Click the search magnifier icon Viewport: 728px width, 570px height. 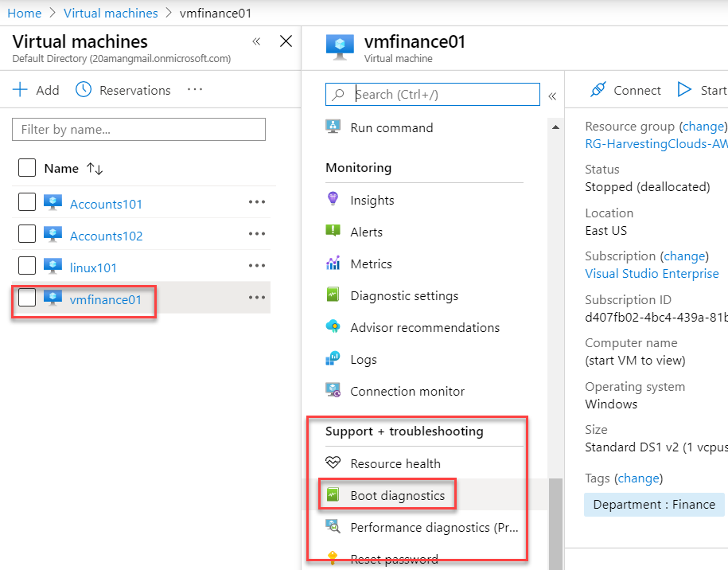pyautogui.click(x=338, y=94)
